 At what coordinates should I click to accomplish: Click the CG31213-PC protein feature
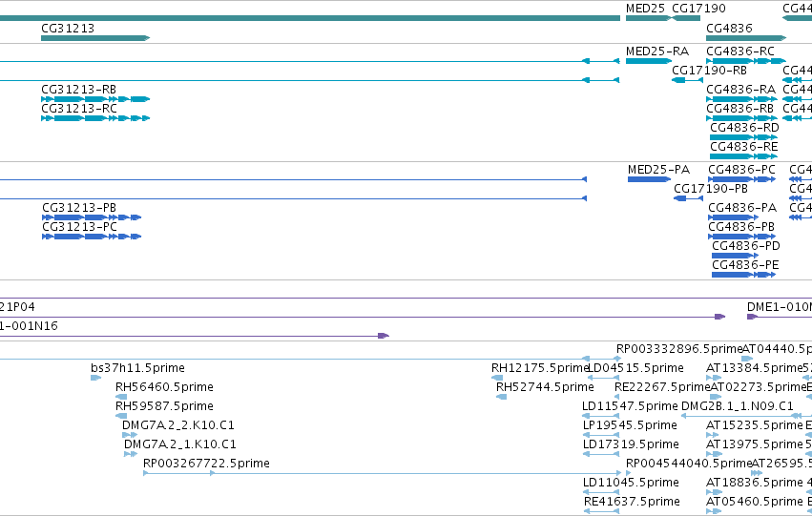[x=92, y=237]
